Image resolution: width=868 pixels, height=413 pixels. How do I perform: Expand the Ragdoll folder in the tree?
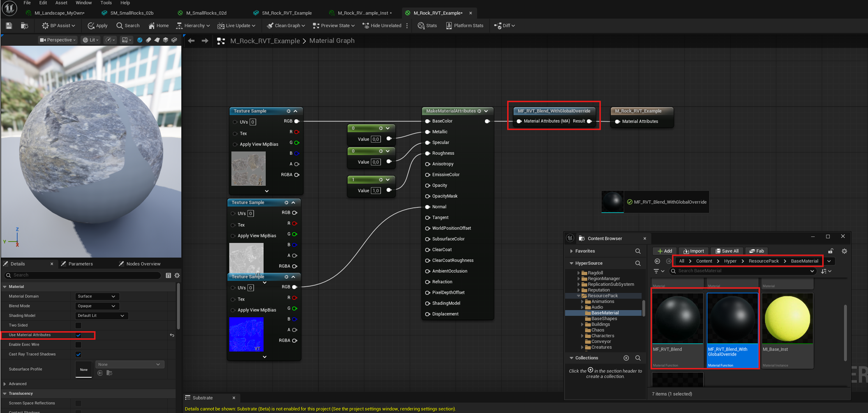click(579, 273)
